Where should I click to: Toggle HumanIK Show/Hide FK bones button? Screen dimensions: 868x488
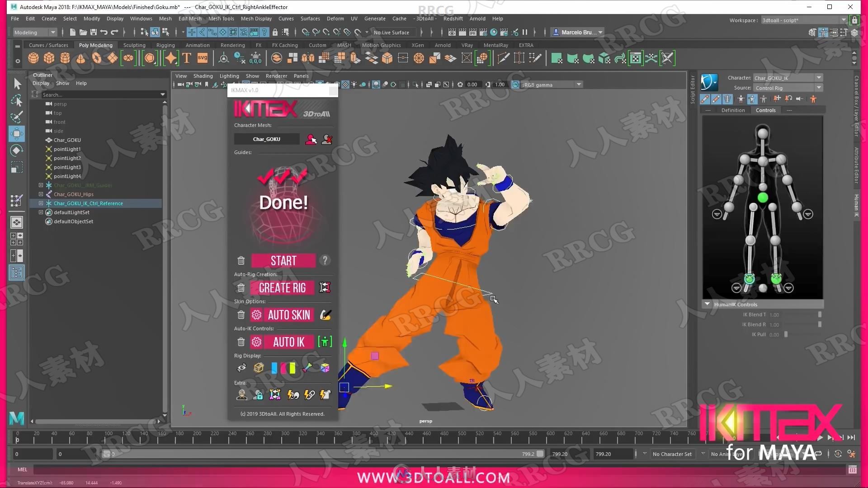point(716,99)
